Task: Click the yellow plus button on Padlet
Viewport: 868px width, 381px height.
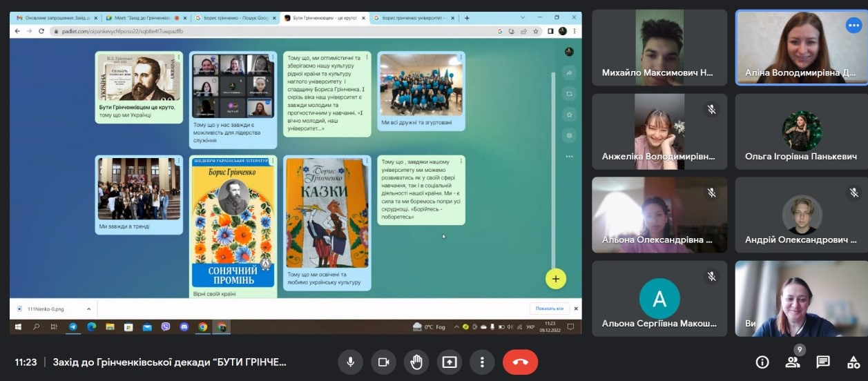Action: (555, 279)
